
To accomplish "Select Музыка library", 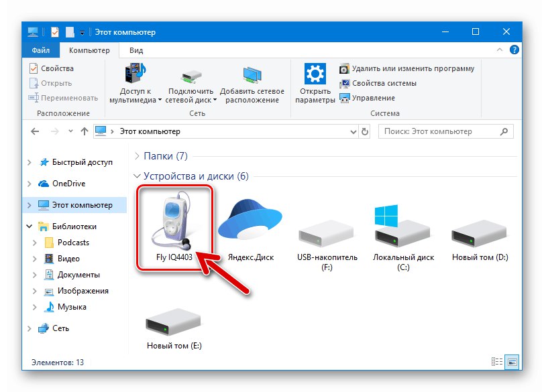I will click(65, 307).
